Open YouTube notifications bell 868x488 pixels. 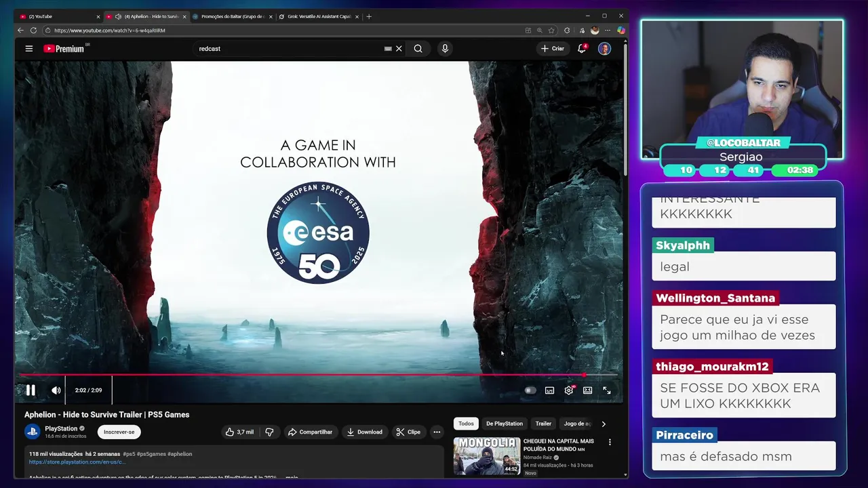[x=582, y=49]
